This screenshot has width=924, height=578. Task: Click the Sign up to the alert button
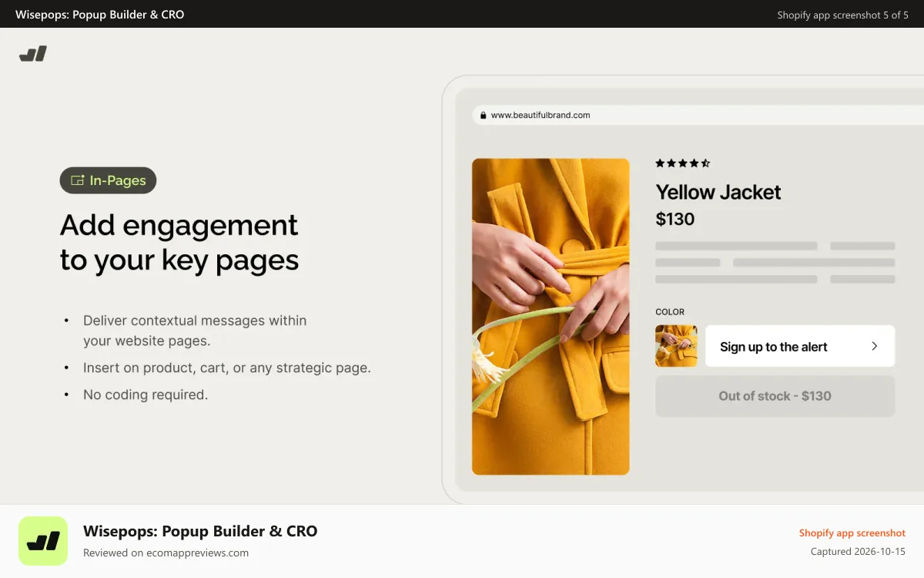coord(800,346)
